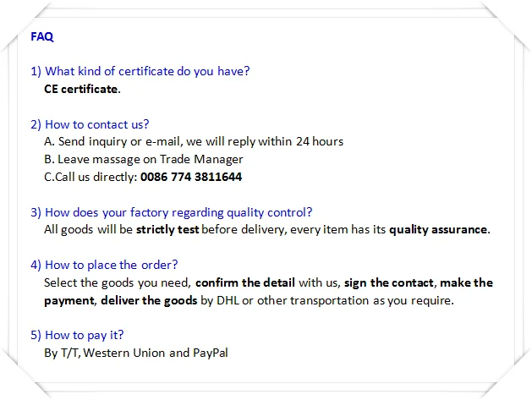Click the phone number 0086 774 3811644
Viewport: 532px width, 400px height.
click(190, 177)
